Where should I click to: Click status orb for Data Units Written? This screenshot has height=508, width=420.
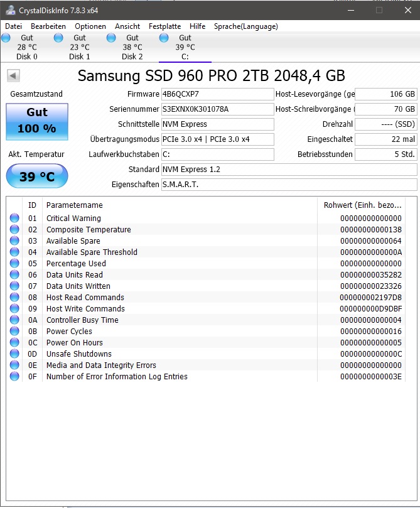[14, 286]
